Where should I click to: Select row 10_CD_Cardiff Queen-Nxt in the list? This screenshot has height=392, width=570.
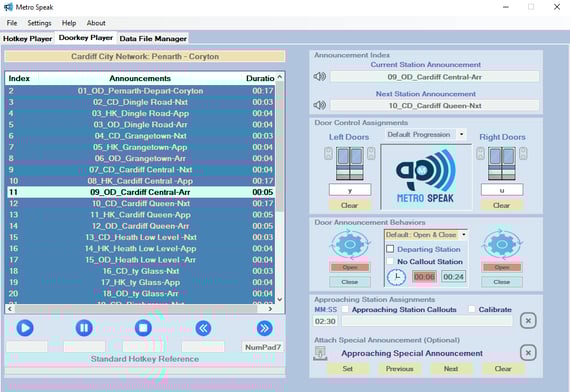141,203
